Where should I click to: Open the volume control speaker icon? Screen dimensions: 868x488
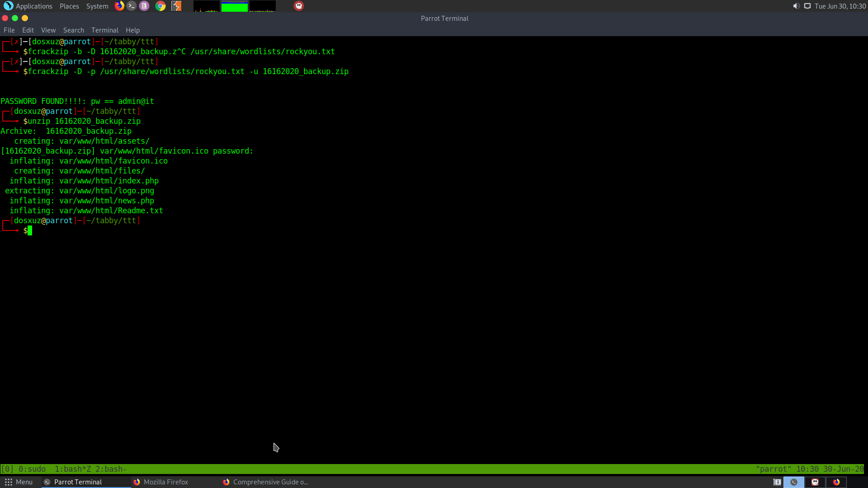point(796,6)
